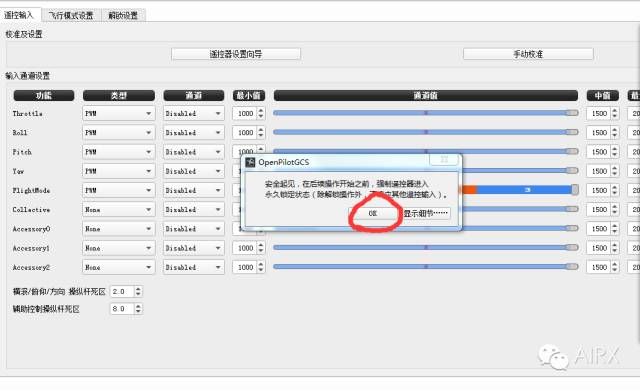Open the Accessory0 type dropdown
This screenshot has width=640, height=390.
pos(118,229)
